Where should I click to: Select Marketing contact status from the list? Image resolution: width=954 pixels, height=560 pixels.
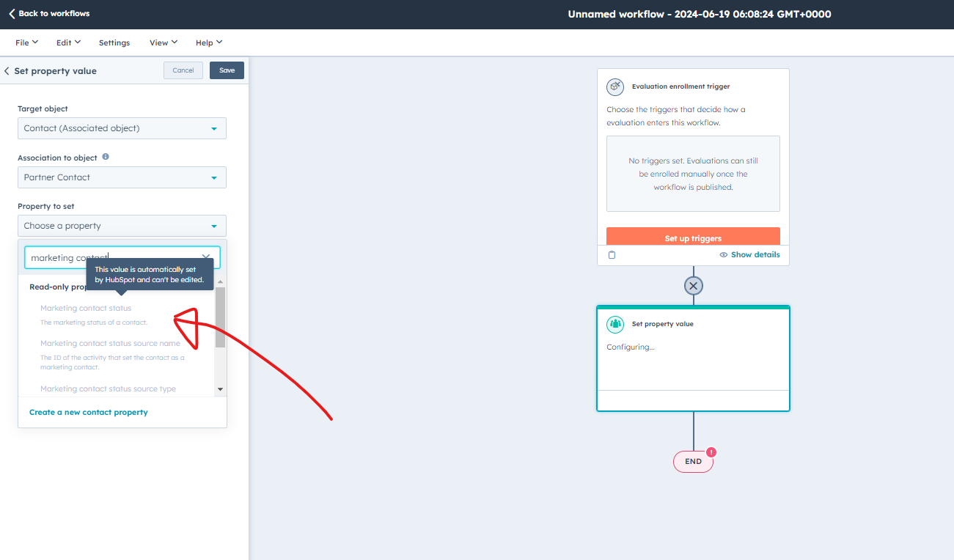pos(86,307)
